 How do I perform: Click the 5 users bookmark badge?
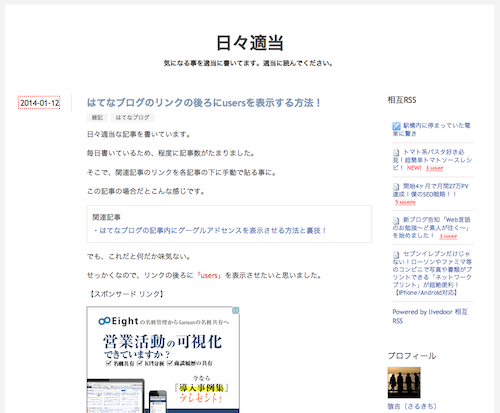405,202
